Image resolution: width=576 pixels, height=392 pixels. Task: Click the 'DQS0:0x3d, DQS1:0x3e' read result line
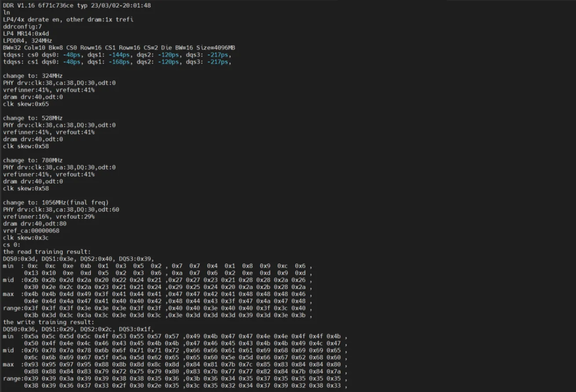click(x=78, y=259)
